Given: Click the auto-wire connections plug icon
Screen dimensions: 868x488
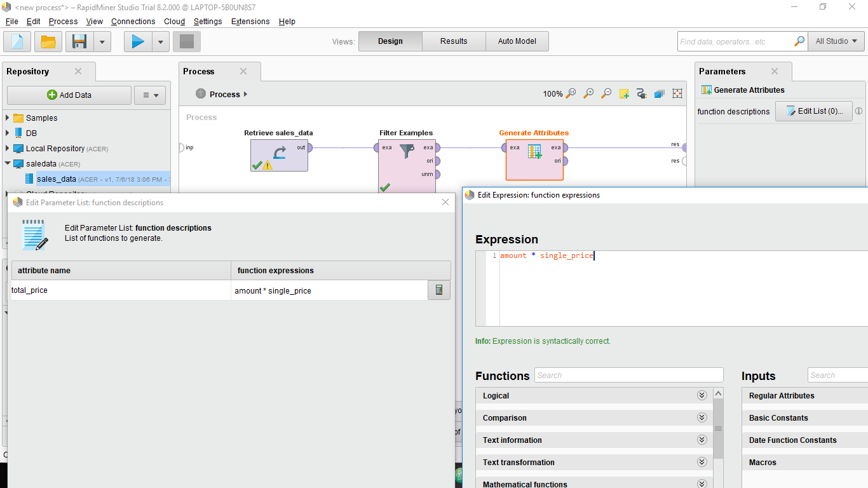Looking at the screenshot, I should tap(642, 93).
